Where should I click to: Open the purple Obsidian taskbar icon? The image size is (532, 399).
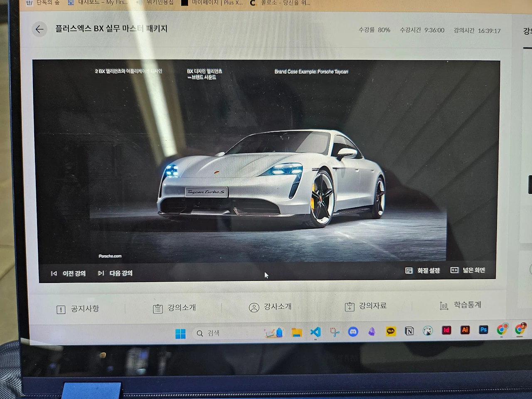(372, 331)
